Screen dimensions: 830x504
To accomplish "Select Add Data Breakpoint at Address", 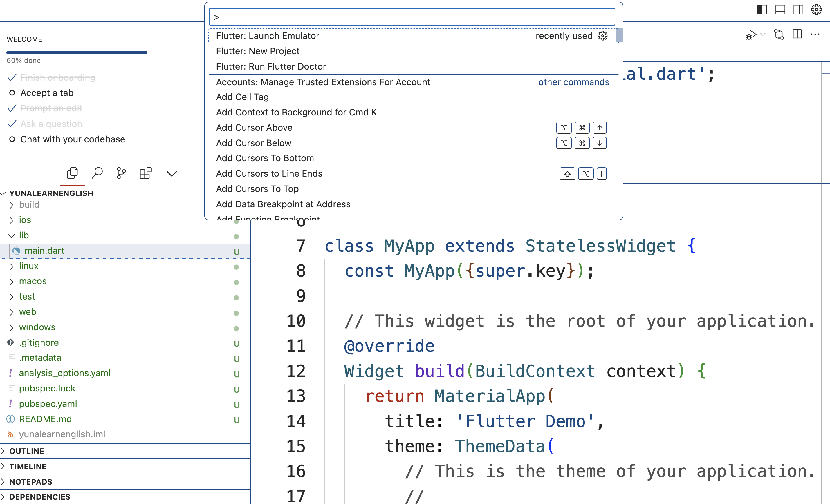I will pos(414,204).
